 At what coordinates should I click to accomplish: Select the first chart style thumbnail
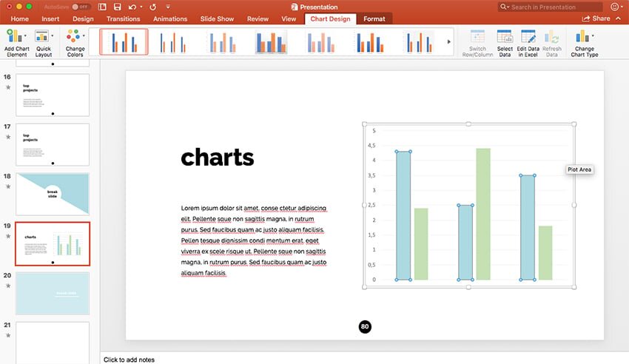[x=124, y=42]
